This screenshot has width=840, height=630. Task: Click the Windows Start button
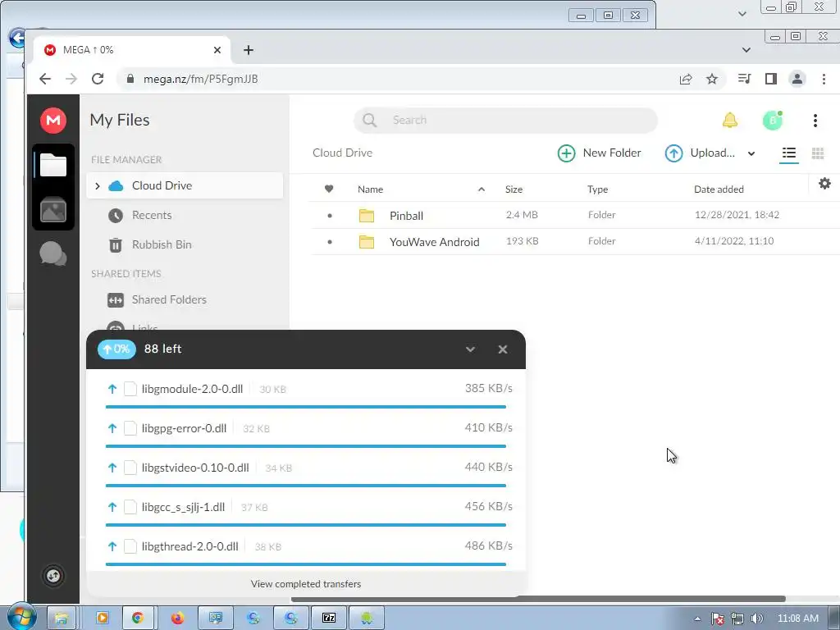21,617
